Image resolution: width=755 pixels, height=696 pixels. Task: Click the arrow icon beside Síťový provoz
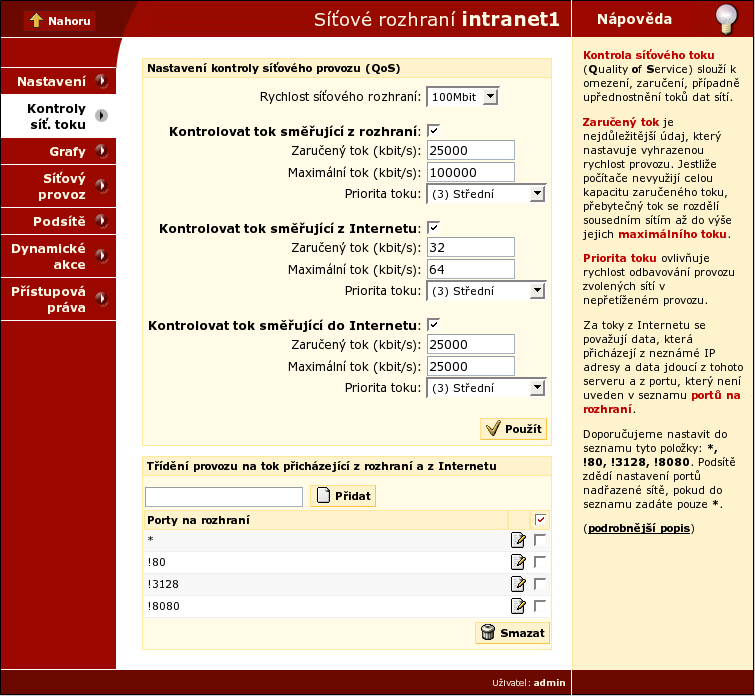(x=101, y=185)
